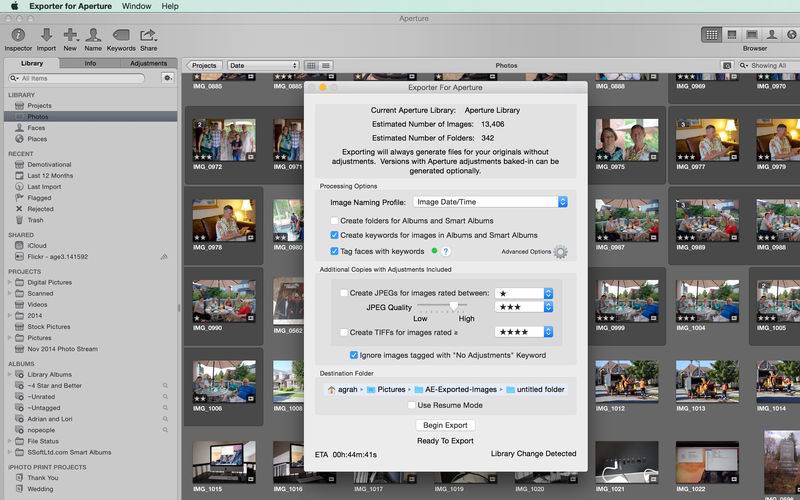This screenshot has height=500, width=800.
Task: Open JPEG minimum one-star rating dropdown
Action: point(524,293)
